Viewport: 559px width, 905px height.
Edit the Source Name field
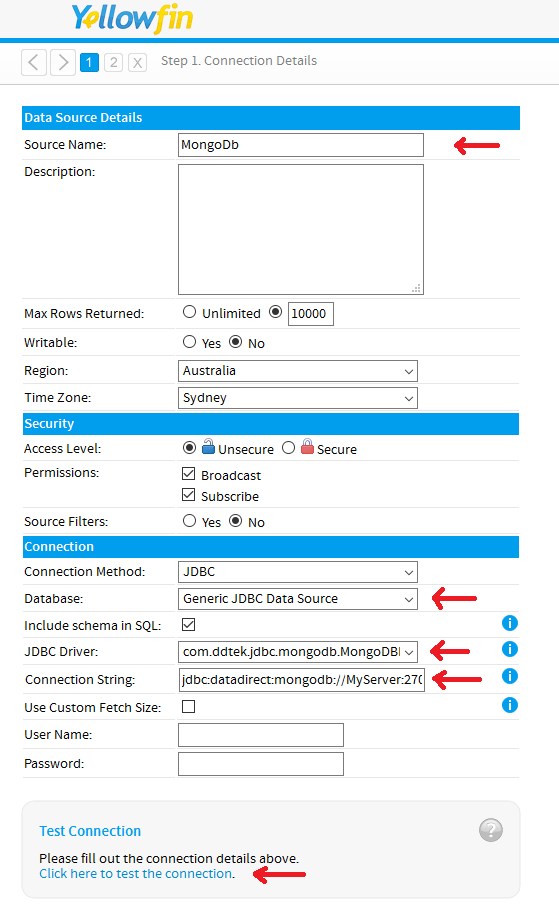[301, 145]
